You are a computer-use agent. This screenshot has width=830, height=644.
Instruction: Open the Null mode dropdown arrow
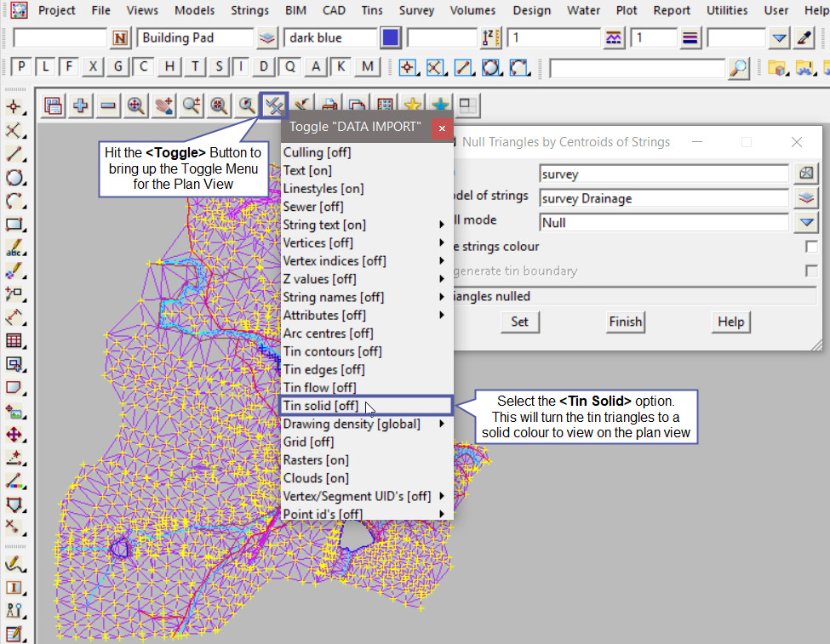coord(805,223)
